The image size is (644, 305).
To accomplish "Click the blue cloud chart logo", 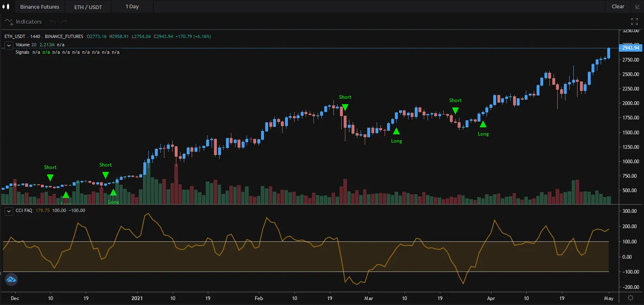I will pyautogui.click(x=11, y=280).
